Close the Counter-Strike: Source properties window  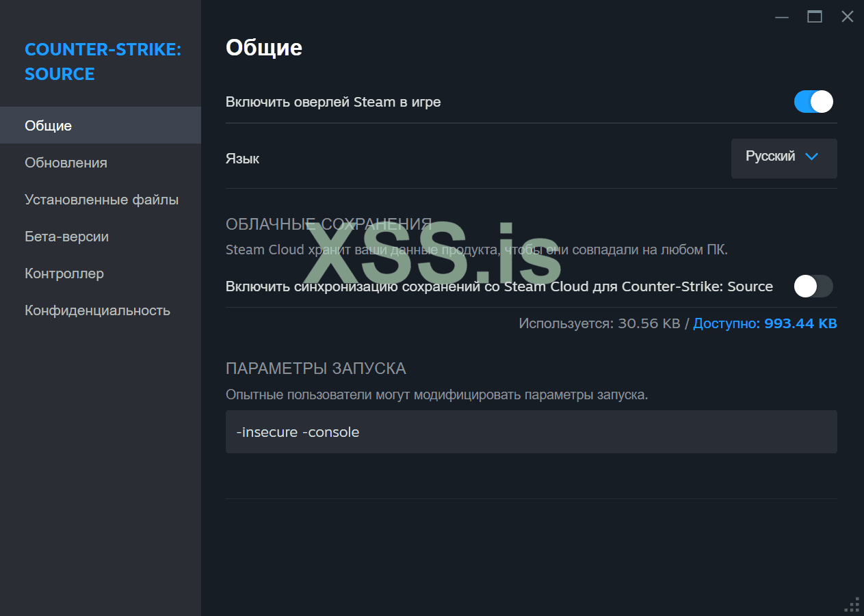click(x=848, y=17)
